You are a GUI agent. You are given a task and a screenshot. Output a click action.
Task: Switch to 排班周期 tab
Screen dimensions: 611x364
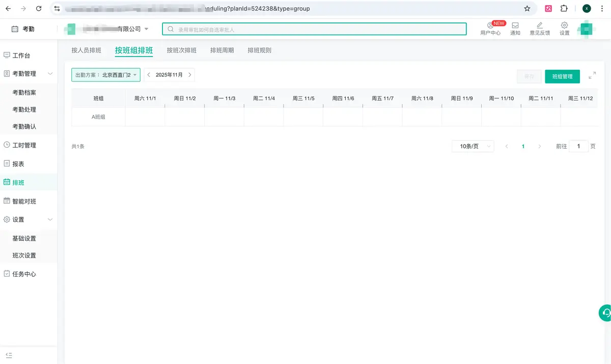point(222,50)
